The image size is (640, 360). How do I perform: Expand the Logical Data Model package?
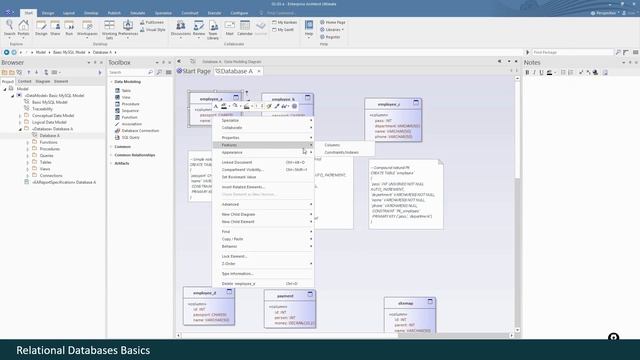(20, 122)
